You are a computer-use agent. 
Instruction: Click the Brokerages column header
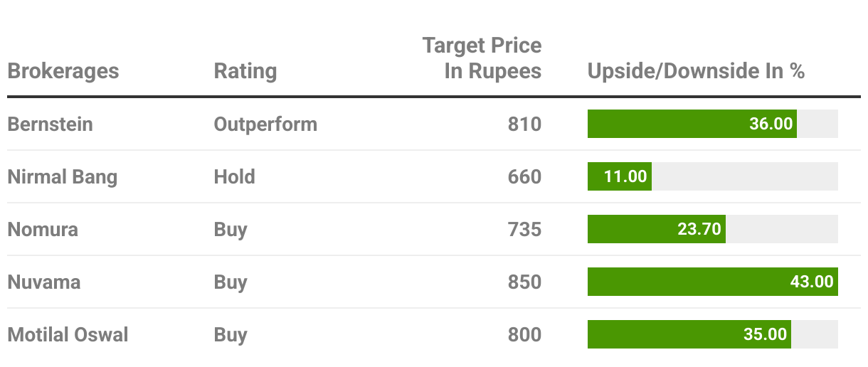coord(63,71)
